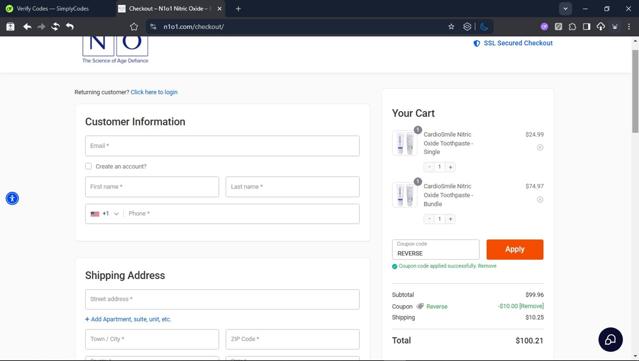
Task: Click the CardioSmile Toothpaste Single thumbnail
Action: coord(405,143)
